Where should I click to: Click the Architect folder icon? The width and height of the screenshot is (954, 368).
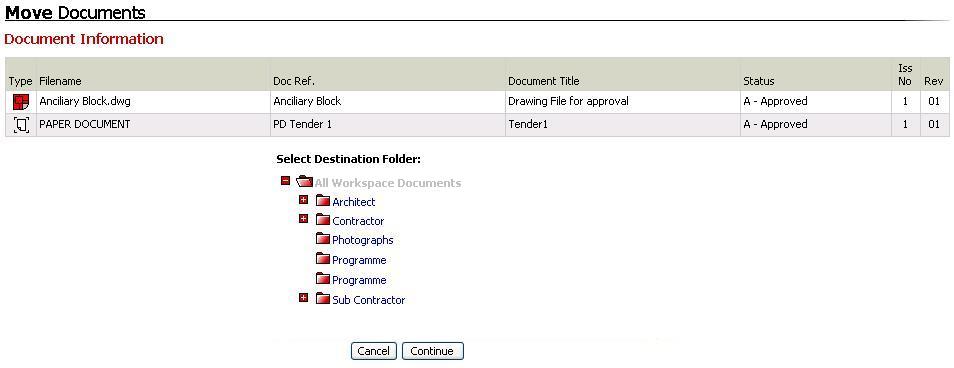tap(322, 201)
